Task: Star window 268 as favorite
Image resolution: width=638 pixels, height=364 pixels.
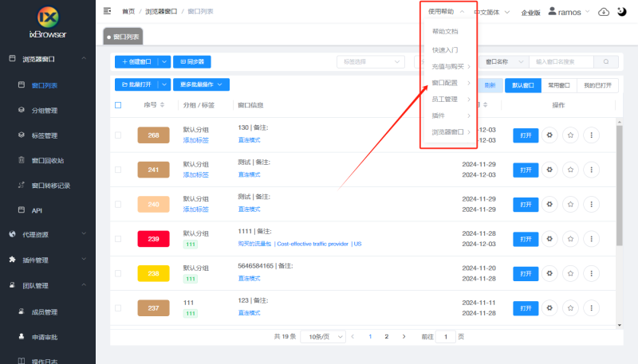Action: click(x=570, y=135)
